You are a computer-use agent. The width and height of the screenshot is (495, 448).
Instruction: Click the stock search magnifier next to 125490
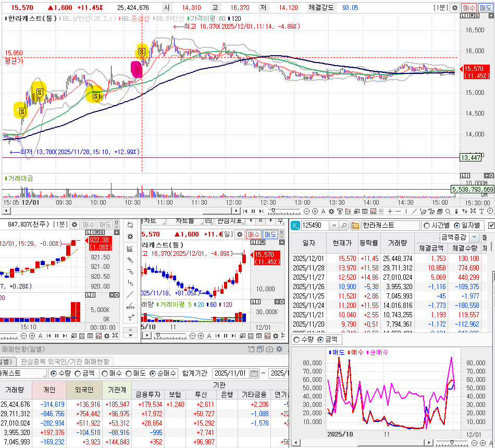pyautogui.click(x=343, y=226)
